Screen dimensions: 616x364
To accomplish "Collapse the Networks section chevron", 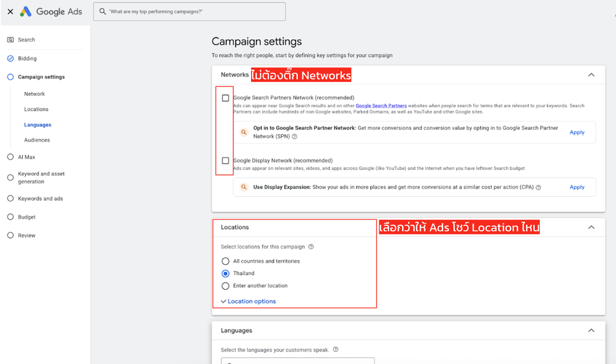I will click(591, 75).
